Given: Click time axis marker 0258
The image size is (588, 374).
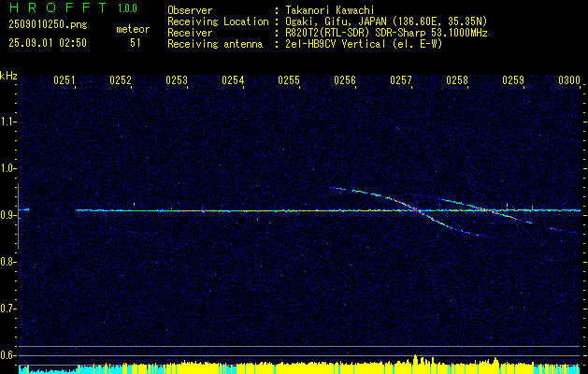Looking at the screenshot, I should tap(457, 80).
